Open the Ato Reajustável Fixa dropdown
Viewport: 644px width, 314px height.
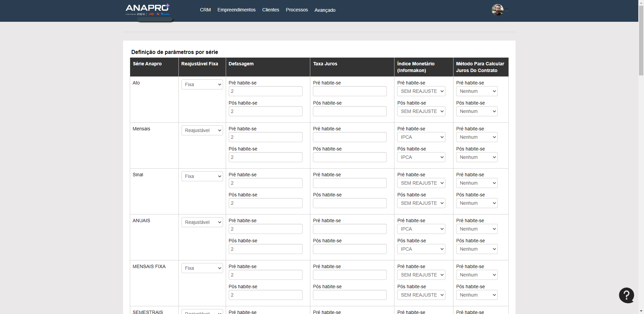click(202, 84)
